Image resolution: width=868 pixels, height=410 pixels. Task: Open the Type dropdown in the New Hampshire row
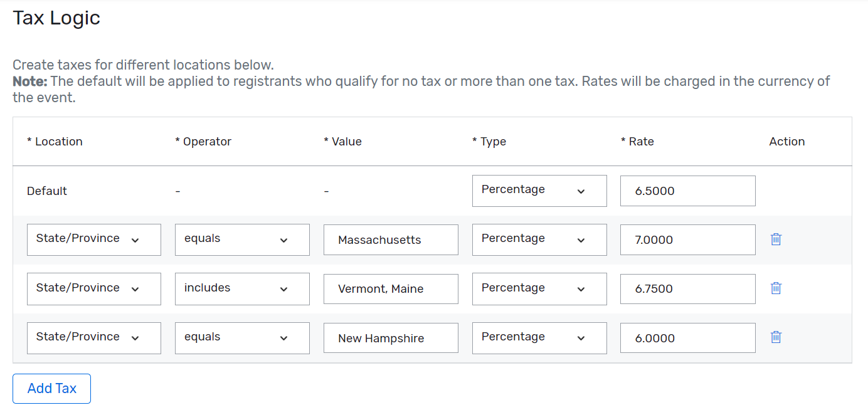click(539, 337)
